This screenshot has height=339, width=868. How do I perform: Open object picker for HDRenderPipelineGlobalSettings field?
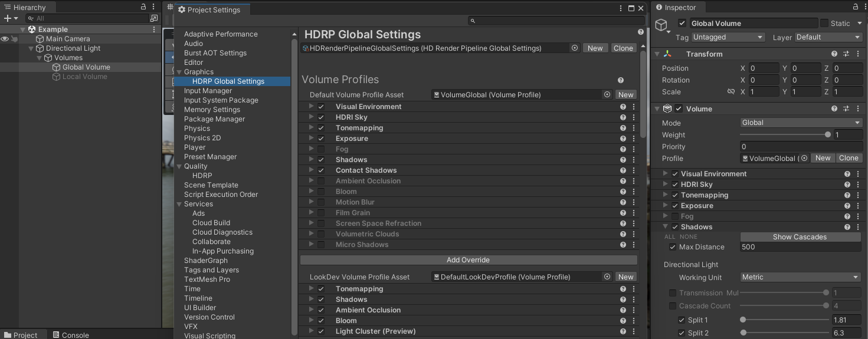pyautogui.click(x=575, y=48)
